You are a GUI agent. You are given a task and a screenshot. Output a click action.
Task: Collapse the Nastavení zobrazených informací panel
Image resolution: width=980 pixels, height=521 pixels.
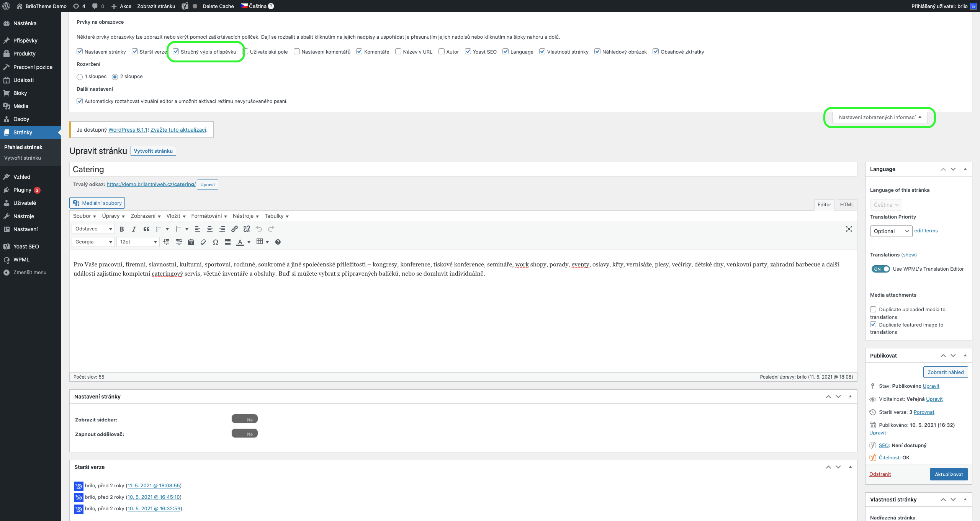pyautogui.click(x=880, y=118)
